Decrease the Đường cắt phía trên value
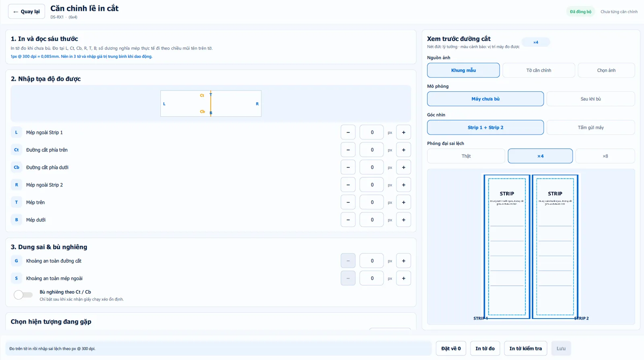This screenshot has height=360, width=644. click(348, 150)
